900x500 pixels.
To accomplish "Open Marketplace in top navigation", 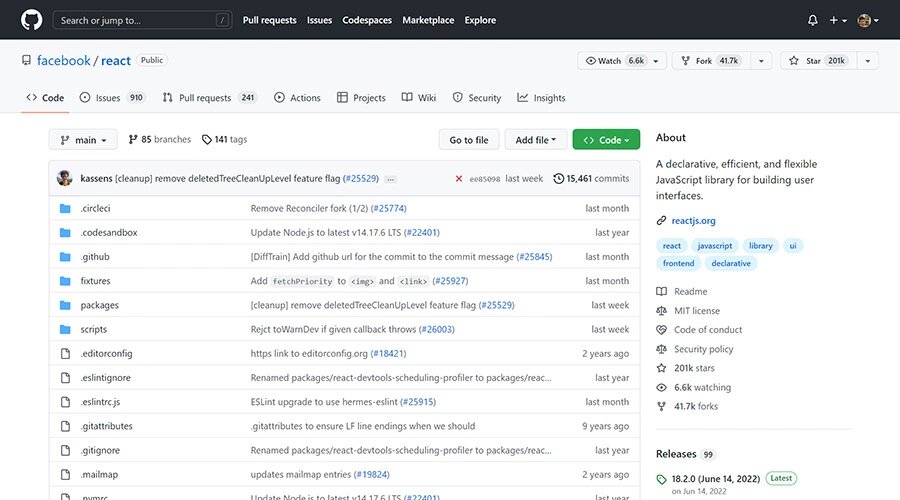I will [428, 20].
